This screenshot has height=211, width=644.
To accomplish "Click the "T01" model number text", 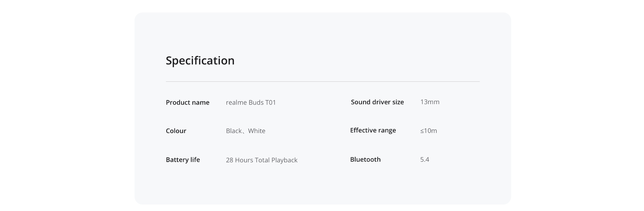I will (x=270, y=102).
